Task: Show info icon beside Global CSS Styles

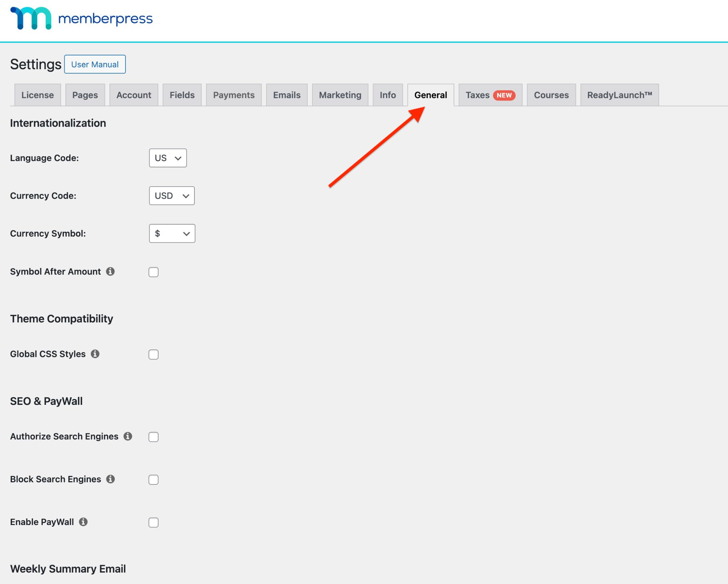Action: [x=95, y=354]
